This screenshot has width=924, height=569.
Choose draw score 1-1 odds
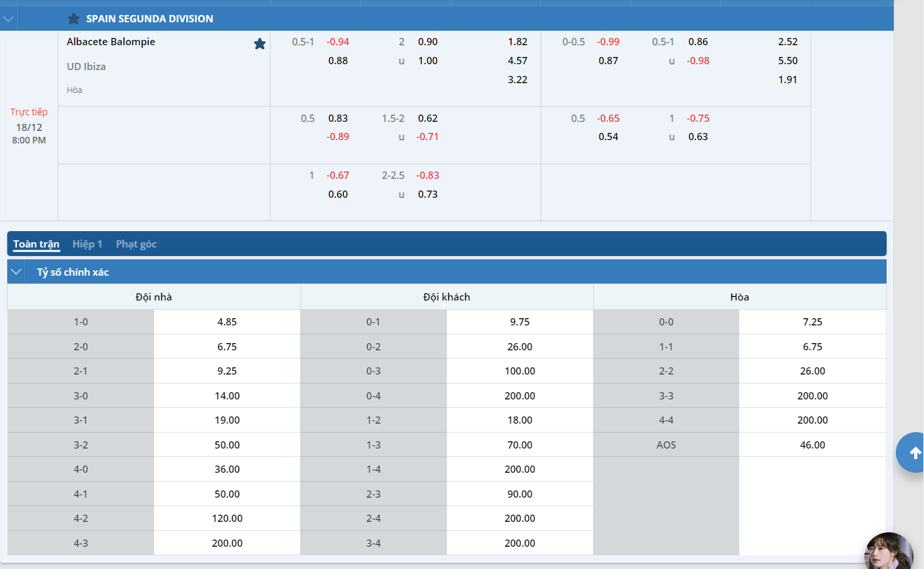click(x=813, y=347)
